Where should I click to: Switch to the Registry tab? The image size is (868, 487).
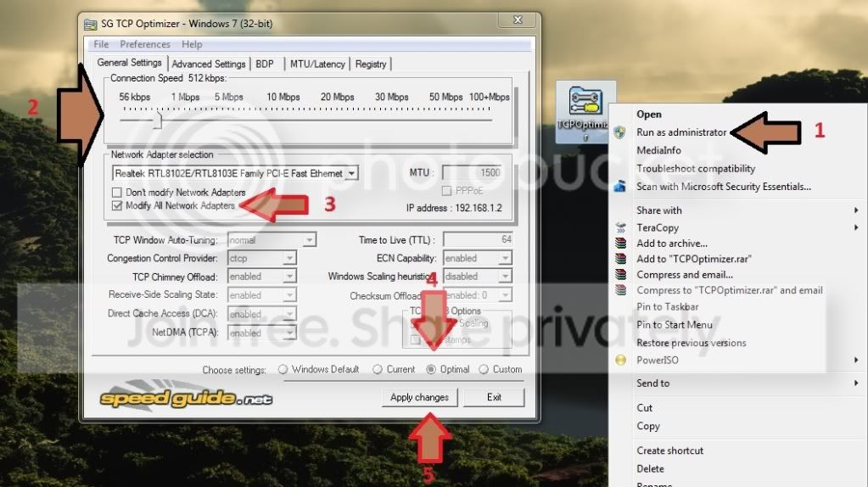click(x=371, y=64)
